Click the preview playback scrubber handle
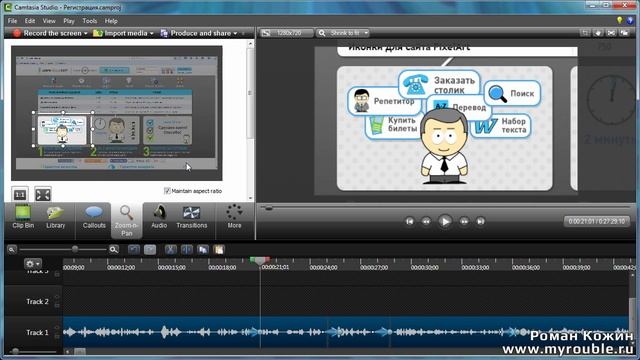This screenshot has height=360, width=640. [268, 208]
